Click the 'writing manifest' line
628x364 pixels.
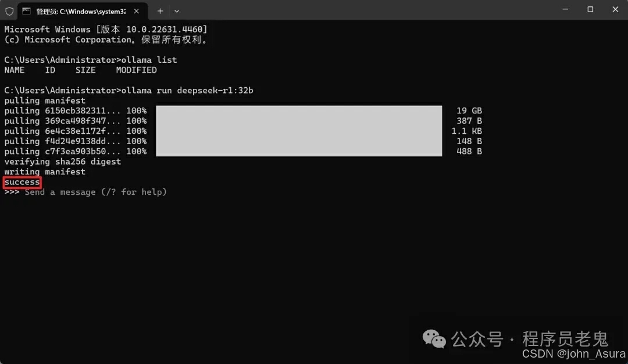45,172
